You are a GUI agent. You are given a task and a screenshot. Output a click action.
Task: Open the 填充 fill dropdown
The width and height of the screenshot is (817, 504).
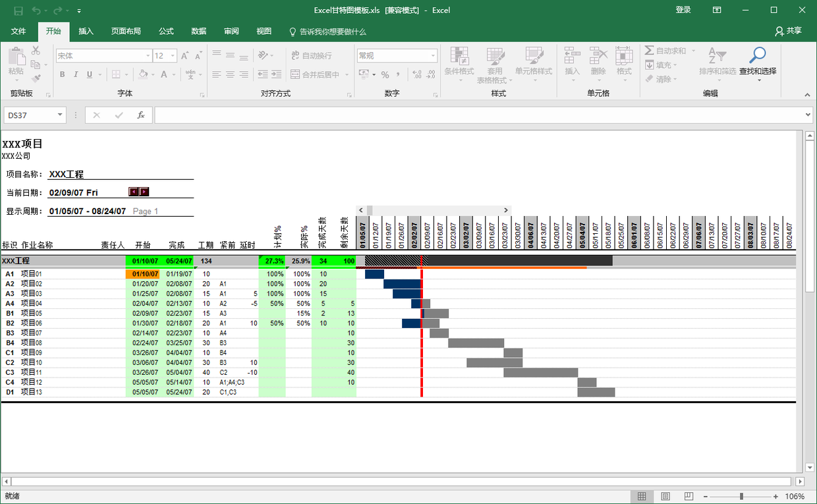677,65
